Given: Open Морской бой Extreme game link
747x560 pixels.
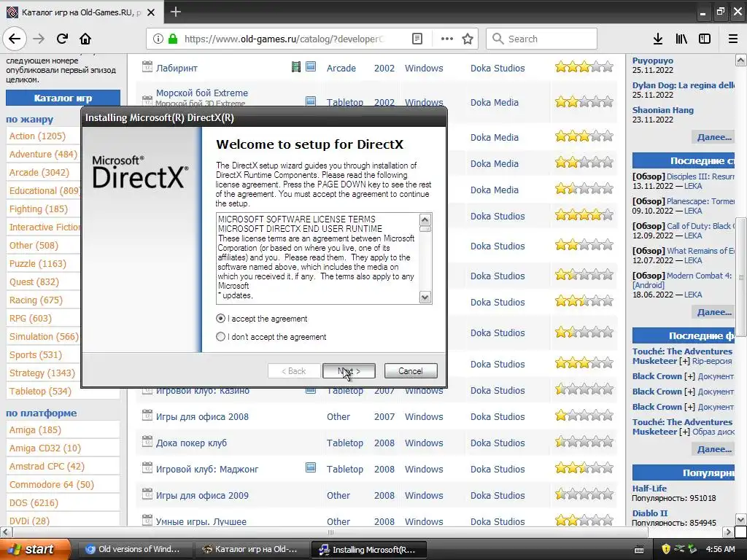Looking at the screenshot, I should click(202, 93).
